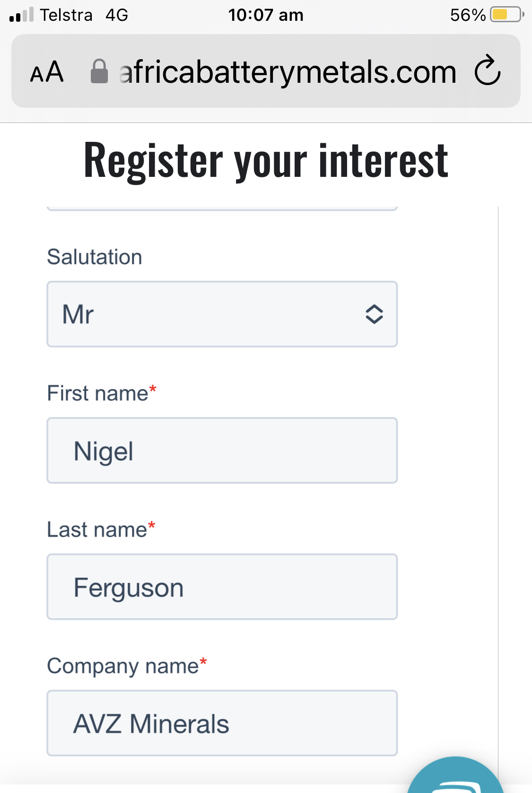Tap the Company name label
The height and width of the screenshot is (793, 532).
(x=123, y=666)
